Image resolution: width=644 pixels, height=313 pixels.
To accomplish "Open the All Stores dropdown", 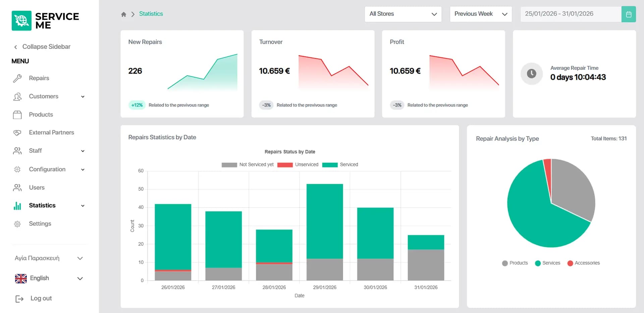I will [x=403, y=14].
